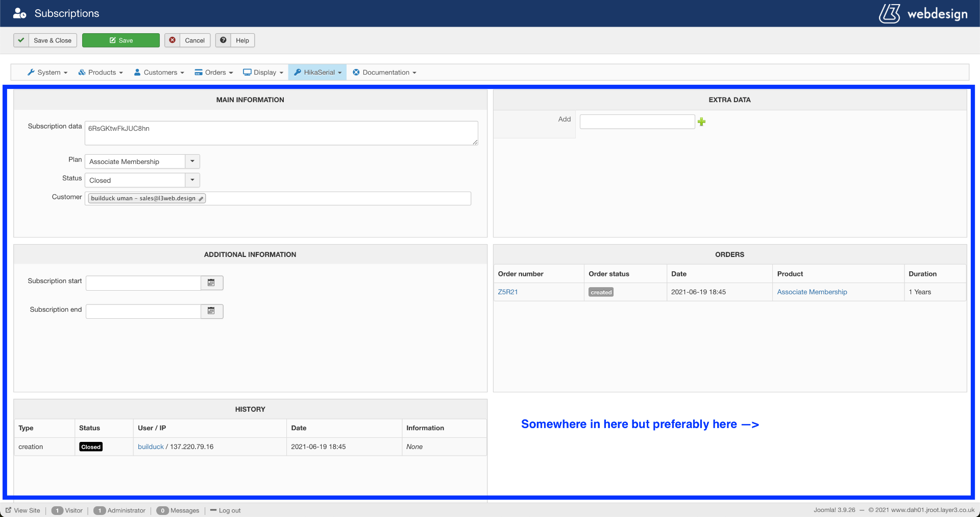Expand the Plan dropdown arrow
This screenshot has height=517, width=980.
coord(192,161)
